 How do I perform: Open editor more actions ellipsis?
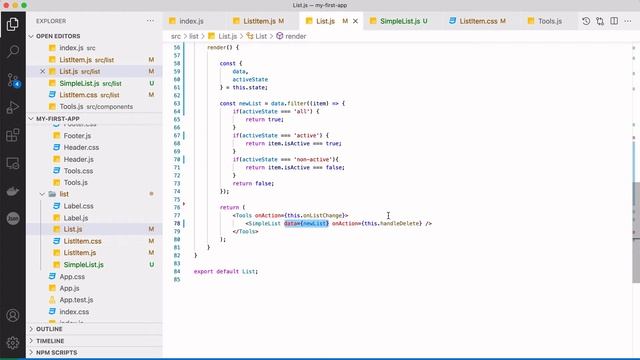click(628, 21)
